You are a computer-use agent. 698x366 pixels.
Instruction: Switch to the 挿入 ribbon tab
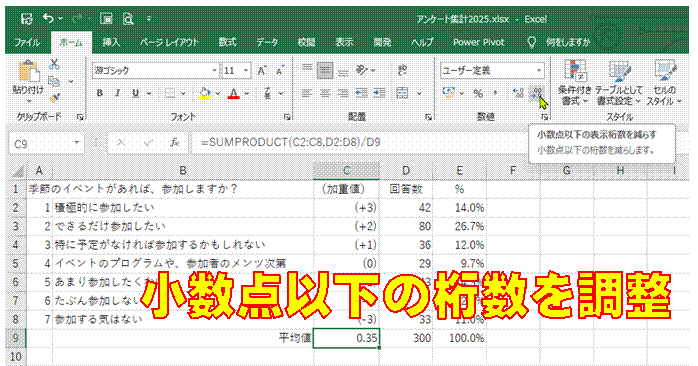(x=111, y=42)
